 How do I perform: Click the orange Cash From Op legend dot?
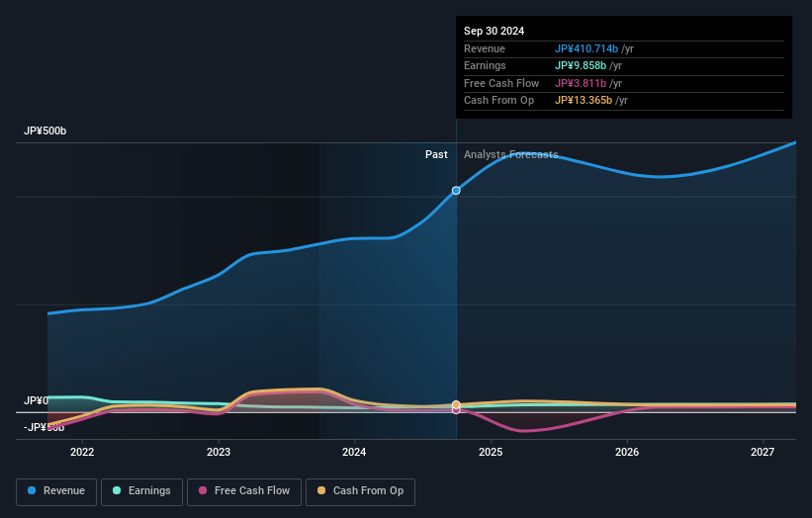[x=321, y=490]
